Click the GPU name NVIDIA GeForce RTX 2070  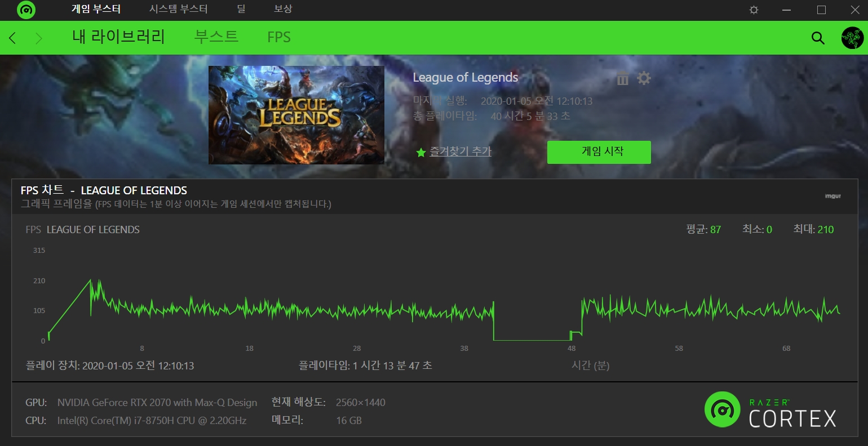click(x=157, y=403)
